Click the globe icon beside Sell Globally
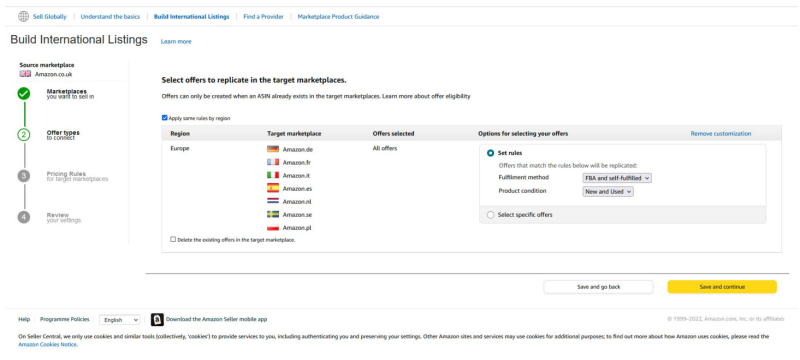This screenshot has height=360, width=800. [x=23, y=16]
